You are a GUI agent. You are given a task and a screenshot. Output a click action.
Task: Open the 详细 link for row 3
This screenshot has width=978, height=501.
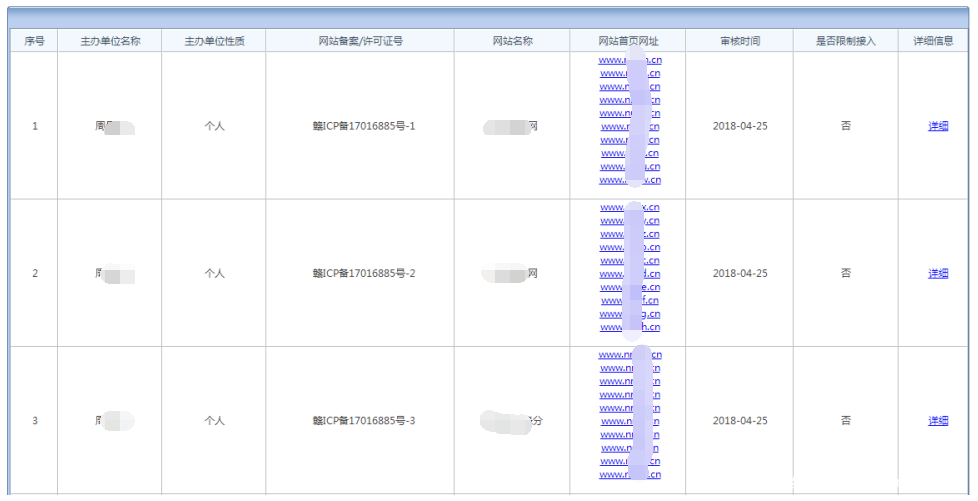pyautogui.click(x=937, y=421)
